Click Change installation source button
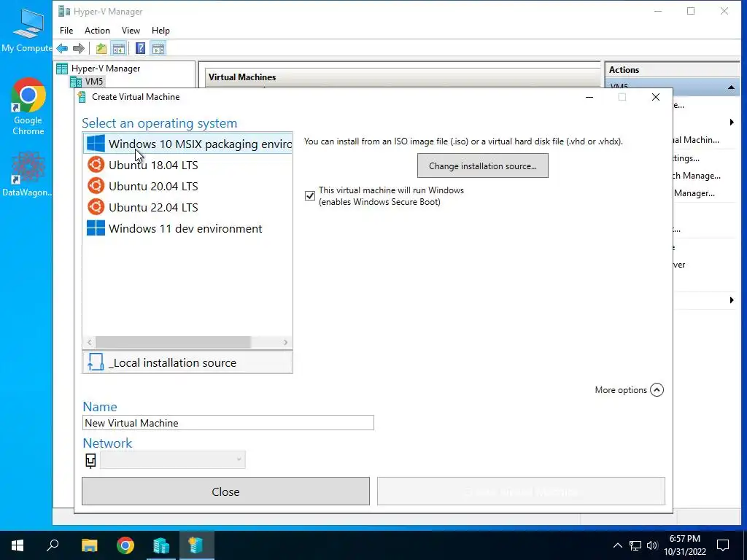This screenshot has height=560, width=747. click(x=483, y=166)
